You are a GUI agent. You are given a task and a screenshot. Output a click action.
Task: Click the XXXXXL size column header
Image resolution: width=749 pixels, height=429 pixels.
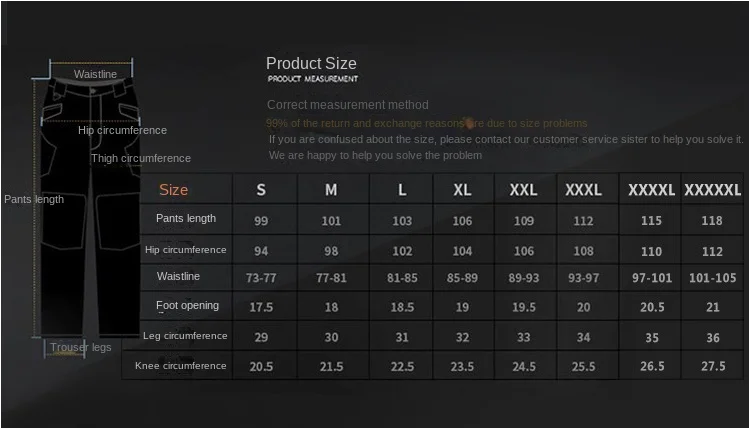(x=712, y=190)
